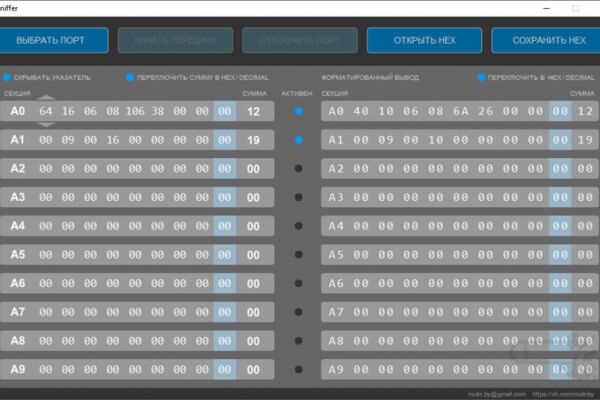Screen dimensions: 600x400
Task: Click the left A7 section label
Action: [x=18, y=312]
